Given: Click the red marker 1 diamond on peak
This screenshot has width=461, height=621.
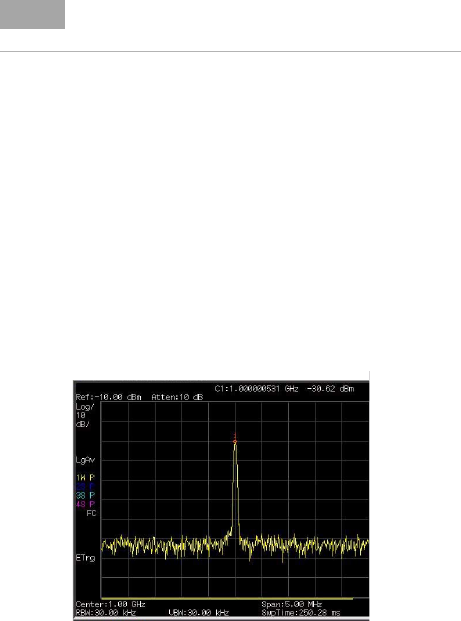Looking at the screenshot, I should click(235, 441).
